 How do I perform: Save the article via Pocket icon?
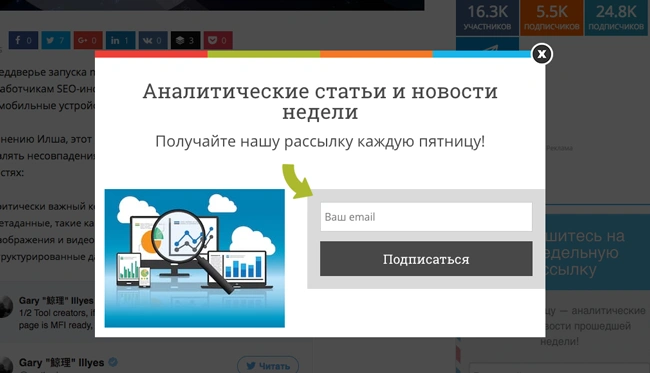pos(218,40)
